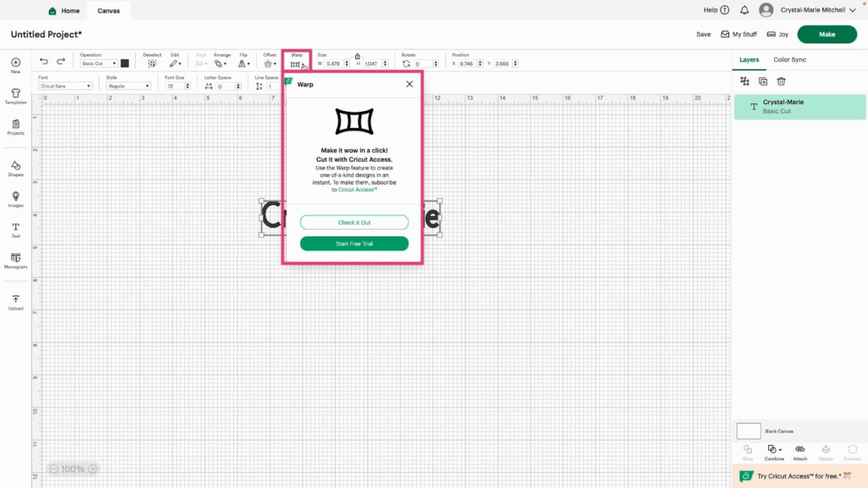This screenshot has width=868, height=488.
Task: Click the width size input field
Action: click(334, 64)
